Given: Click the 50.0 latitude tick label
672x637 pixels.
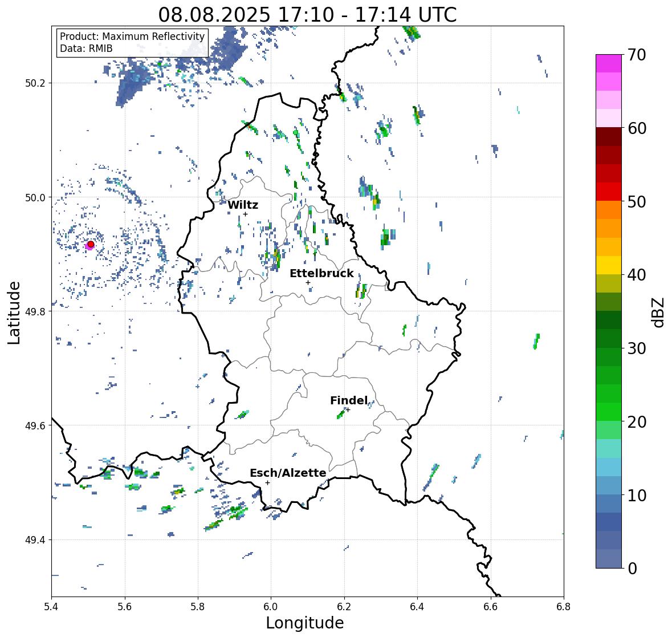Looking at the screenshot, I should point(35,198).
